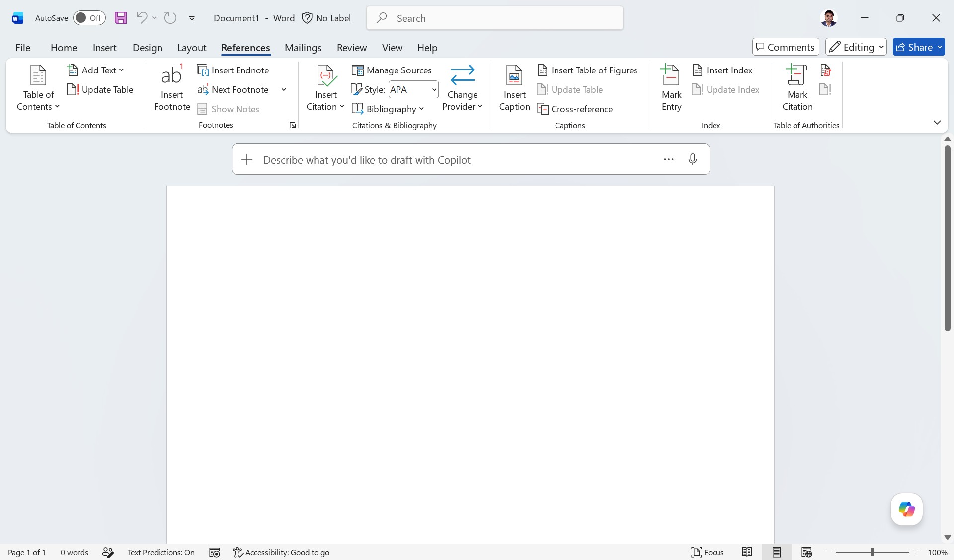Switch to the Home tab
The image size is (954, 560).
tap(64, 47)
